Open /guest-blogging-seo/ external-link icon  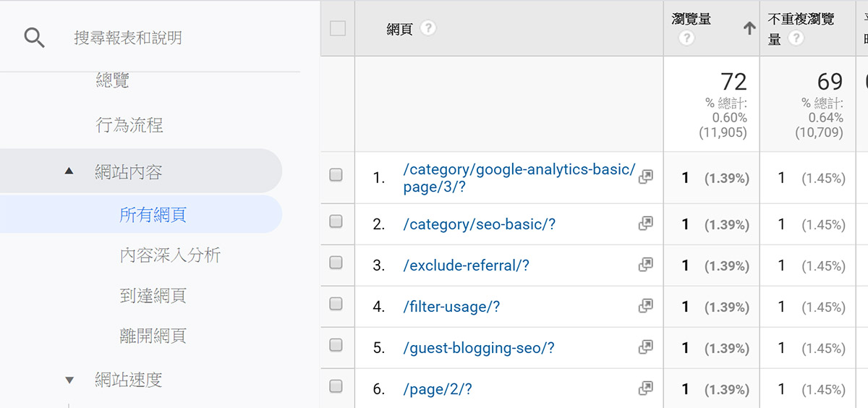coord(645,348)
